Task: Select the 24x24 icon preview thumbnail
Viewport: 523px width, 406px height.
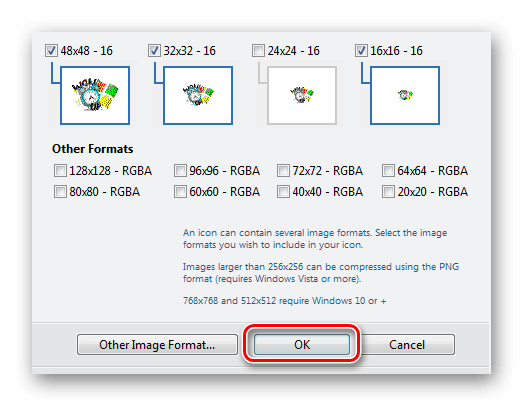Action: (x=302, y=95)
